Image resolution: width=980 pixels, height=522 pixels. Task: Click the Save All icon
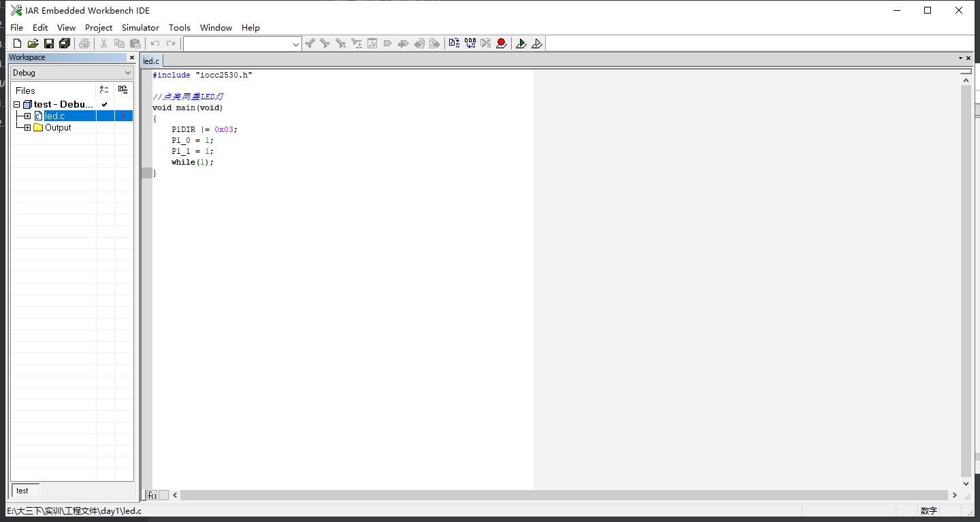[65, 44]
